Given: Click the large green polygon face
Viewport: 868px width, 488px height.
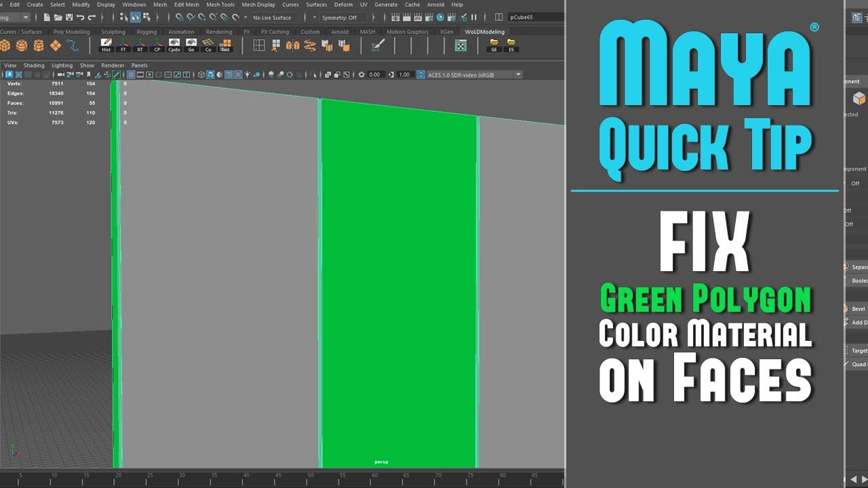Looking at the screenshot, I should (399, 285).
